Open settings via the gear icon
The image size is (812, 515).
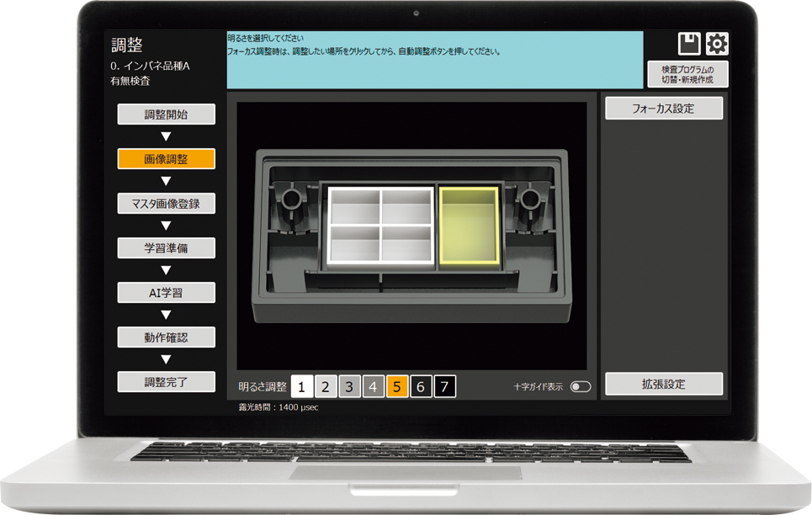[717, 45]
